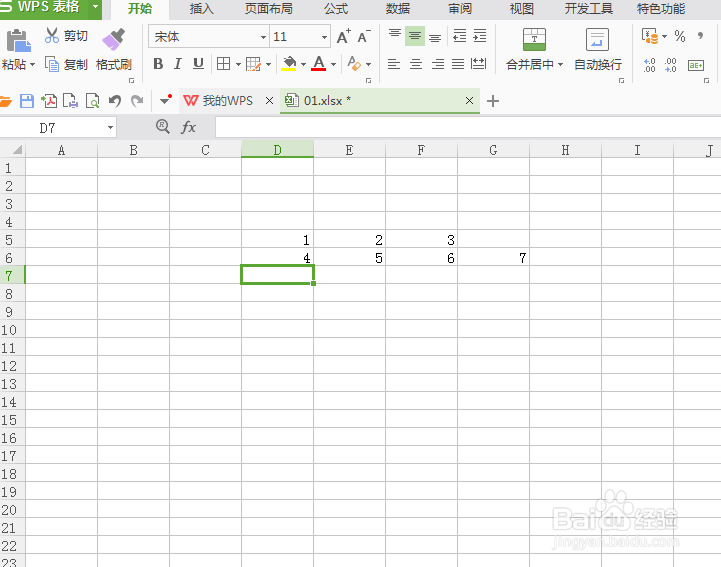Open the quick access toolbar customize arrow

point(166,100)
